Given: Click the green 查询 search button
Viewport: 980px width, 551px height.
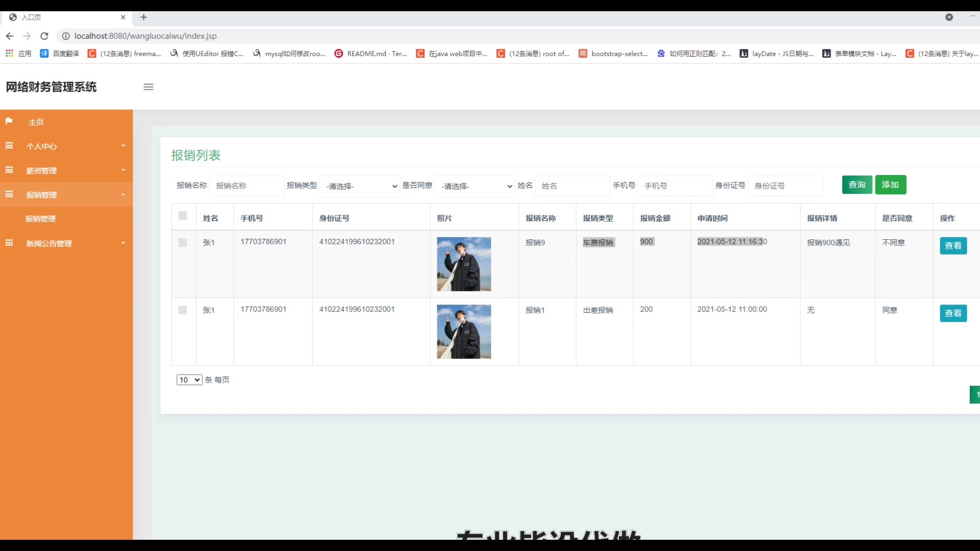Looking at the screenshot, I should [x=856, y=185].
